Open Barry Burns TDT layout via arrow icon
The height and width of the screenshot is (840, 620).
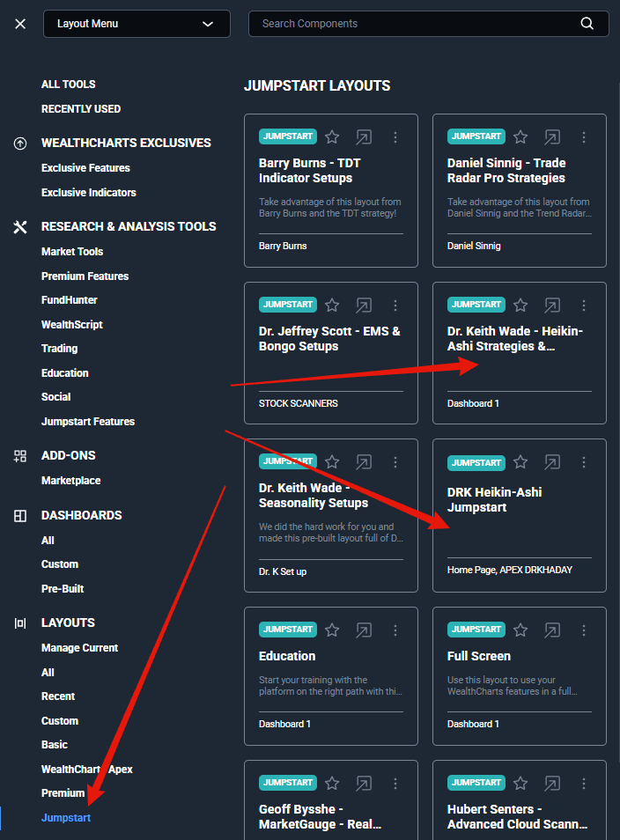coord(364,137)
